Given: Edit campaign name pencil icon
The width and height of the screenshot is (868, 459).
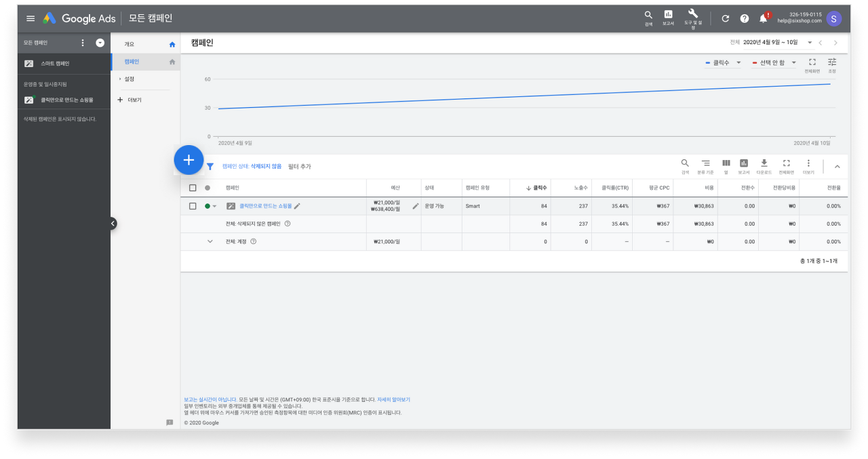Looking at the screenshot, I should [297, 206].
